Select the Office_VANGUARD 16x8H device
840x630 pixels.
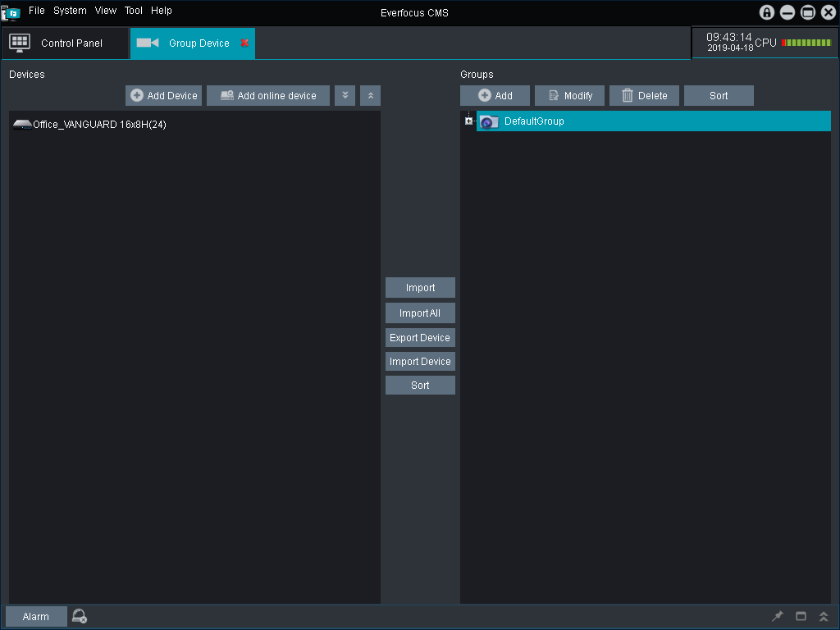pyautogui.click(x=98, y=124)
